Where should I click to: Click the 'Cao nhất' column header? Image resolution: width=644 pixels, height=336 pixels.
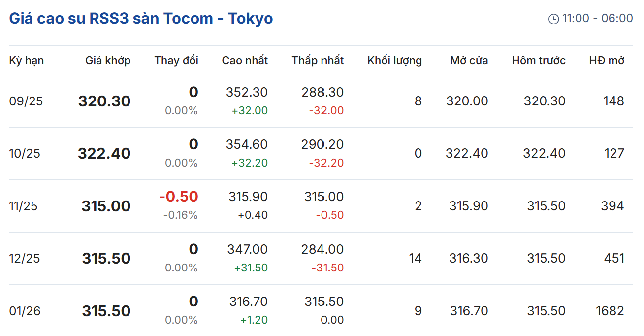point(245,61)
